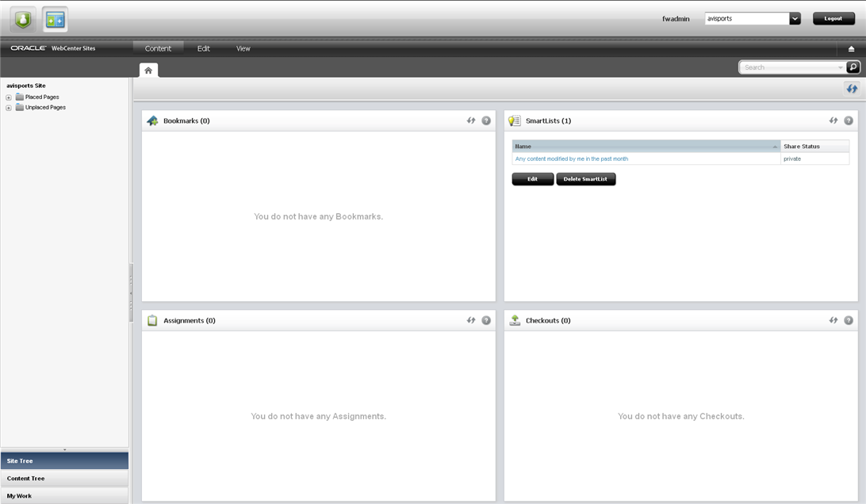Sort SmartLists by the Name column

pos(646,147)
